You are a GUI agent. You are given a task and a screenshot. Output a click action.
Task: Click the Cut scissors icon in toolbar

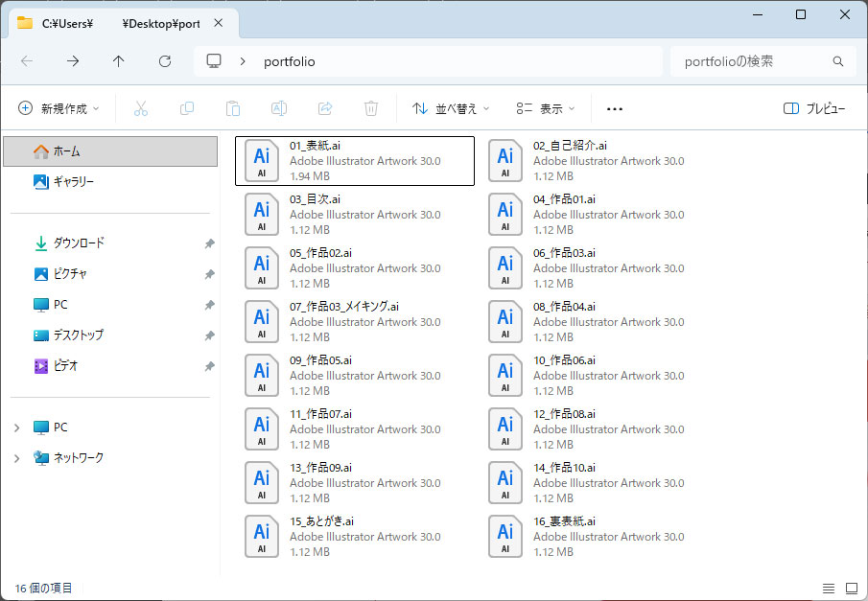click(141, 109)
